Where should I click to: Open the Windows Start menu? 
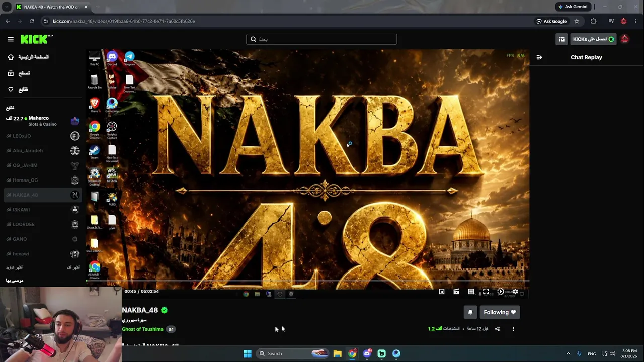248,353
